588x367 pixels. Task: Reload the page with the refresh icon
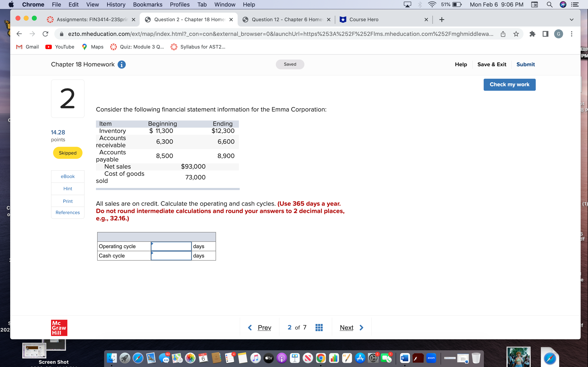click(45, 34)
